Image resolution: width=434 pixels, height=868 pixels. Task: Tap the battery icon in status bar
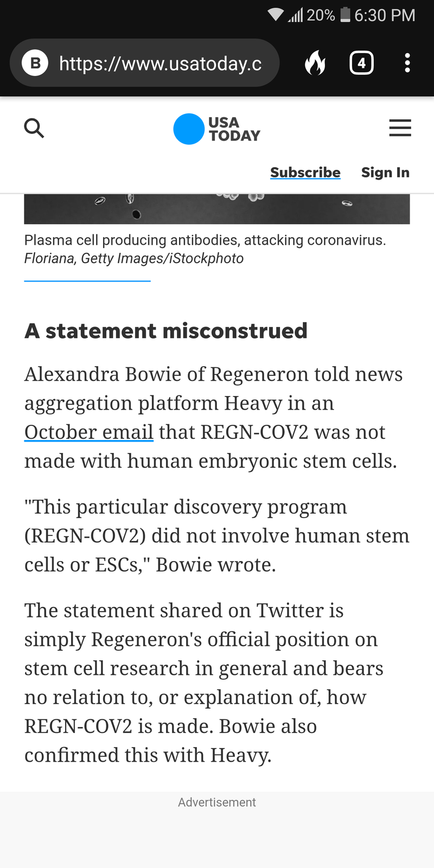(x=346, y=15)
